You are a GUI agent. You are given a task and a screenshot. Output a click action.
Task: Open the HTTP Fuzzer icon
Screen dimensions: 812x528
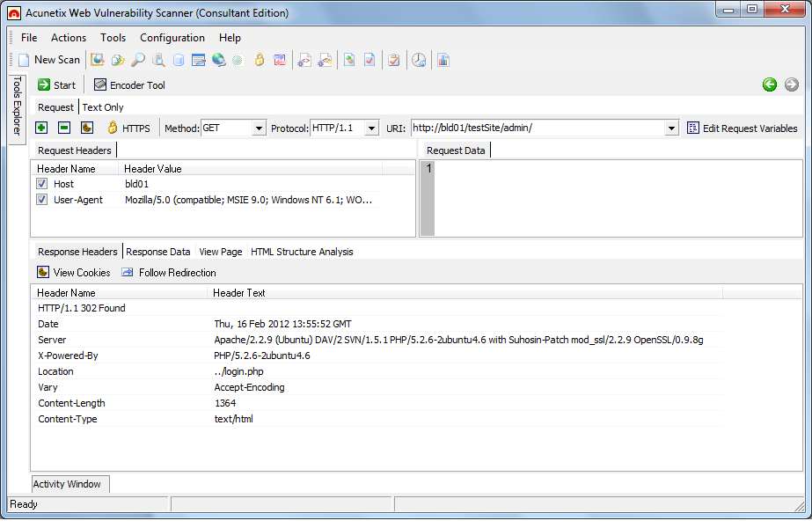238,60
